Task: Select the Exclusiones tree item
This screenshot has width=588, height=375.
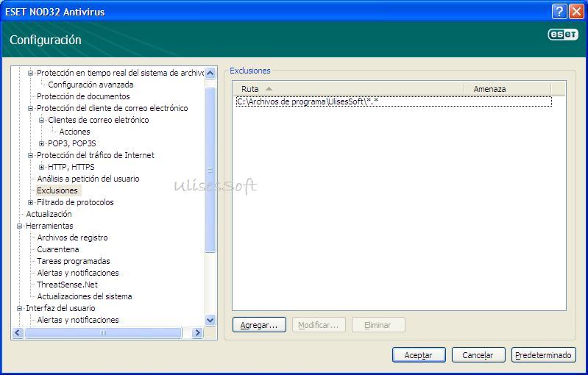Action: click(57, 190)
